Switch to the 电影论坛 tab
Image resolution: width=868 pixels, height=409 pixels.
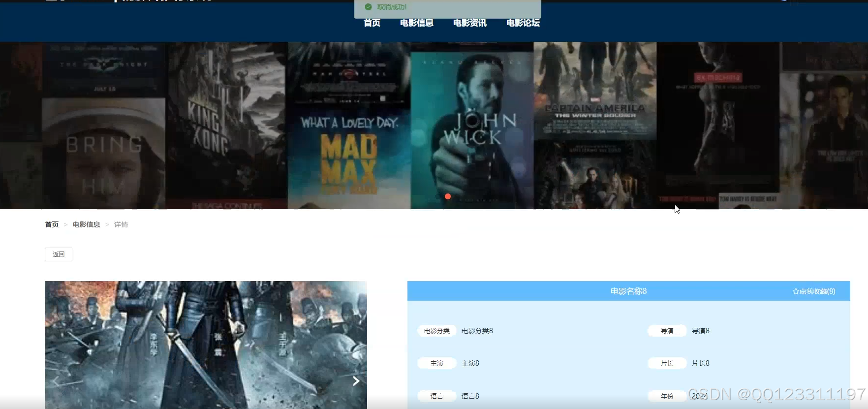click(523, 23)
